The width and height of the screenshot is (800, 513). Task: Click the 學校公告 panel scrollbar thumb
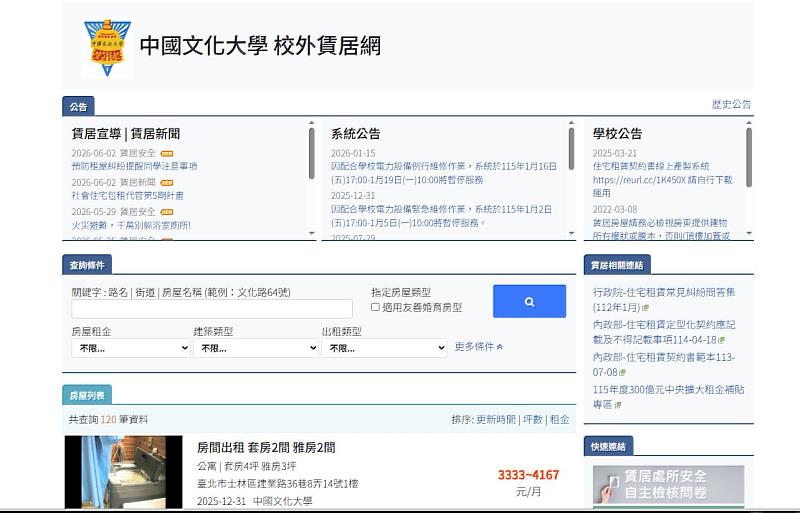pyautogui.click(x=749, y=157)
